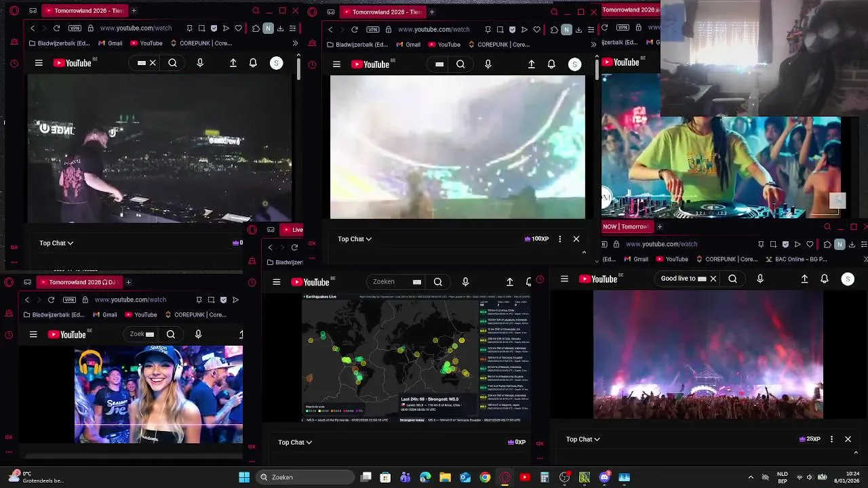Open account avatar S in top-left window

pos(276,63)
